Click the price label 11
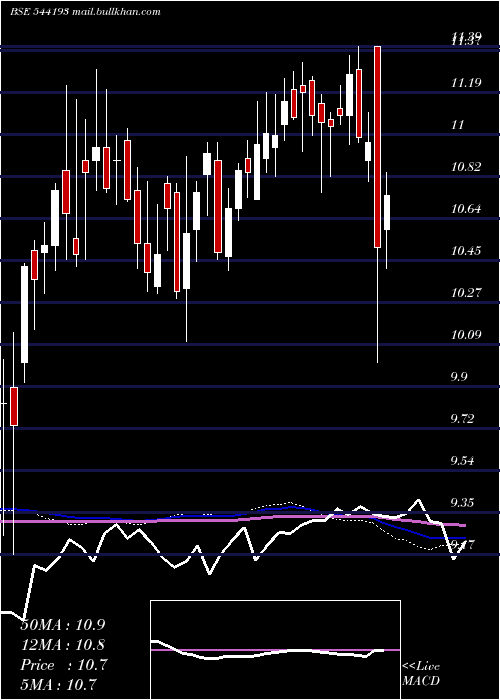This screenshot has height=700, width=500. pyautogui.click(x=458, y=125)
